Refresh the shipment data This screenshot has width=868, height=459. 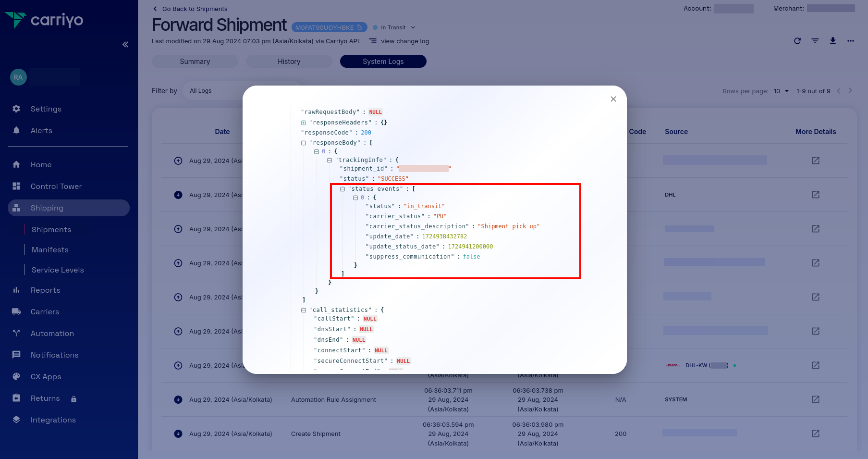(797, 41)
